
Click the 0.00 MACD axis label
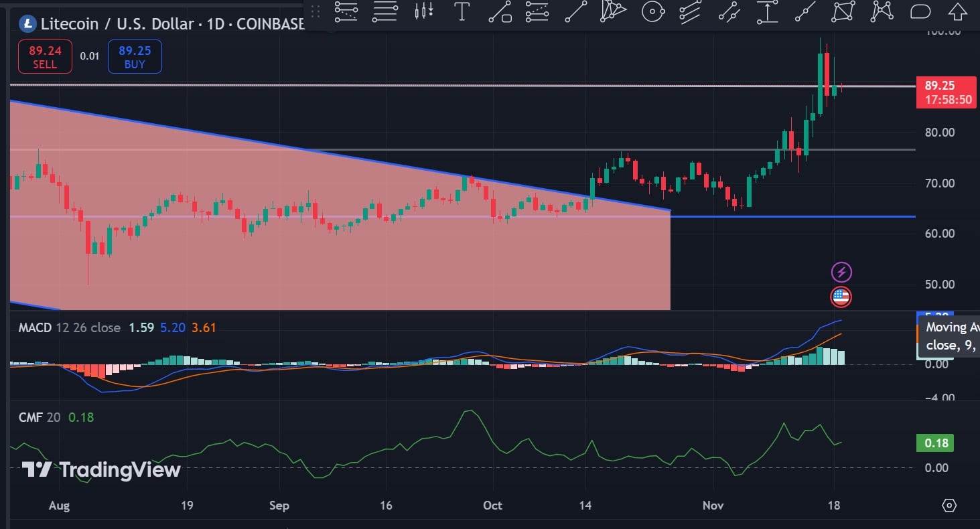click(936, 364)
